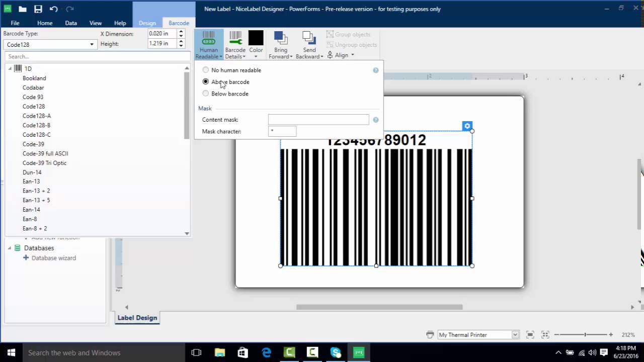The image size is (644, 362).
Task: Click the printer icon in status bar
Action: (430, 334)
